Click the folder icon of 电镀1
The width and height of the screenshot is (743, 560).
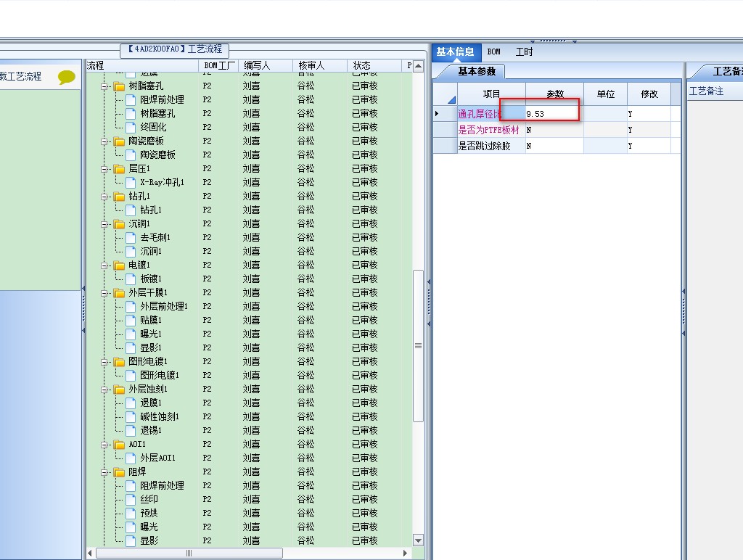click(x=120, y=265)
